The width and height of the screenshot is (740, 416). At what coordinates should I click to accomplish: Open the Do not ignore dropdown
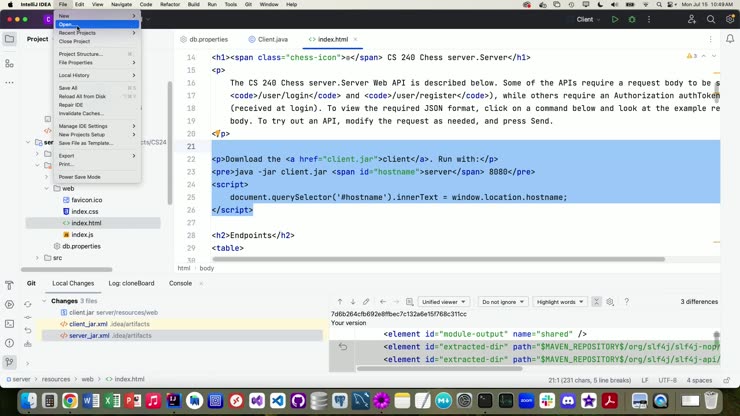(503, 302)
